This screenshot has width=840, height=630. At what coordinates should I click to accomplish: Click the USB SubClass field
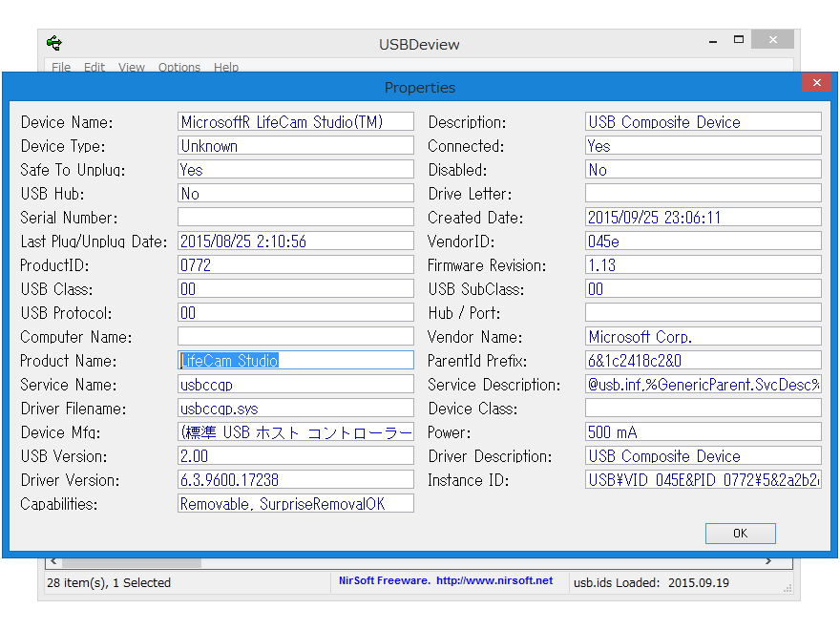tap(703, 288)
